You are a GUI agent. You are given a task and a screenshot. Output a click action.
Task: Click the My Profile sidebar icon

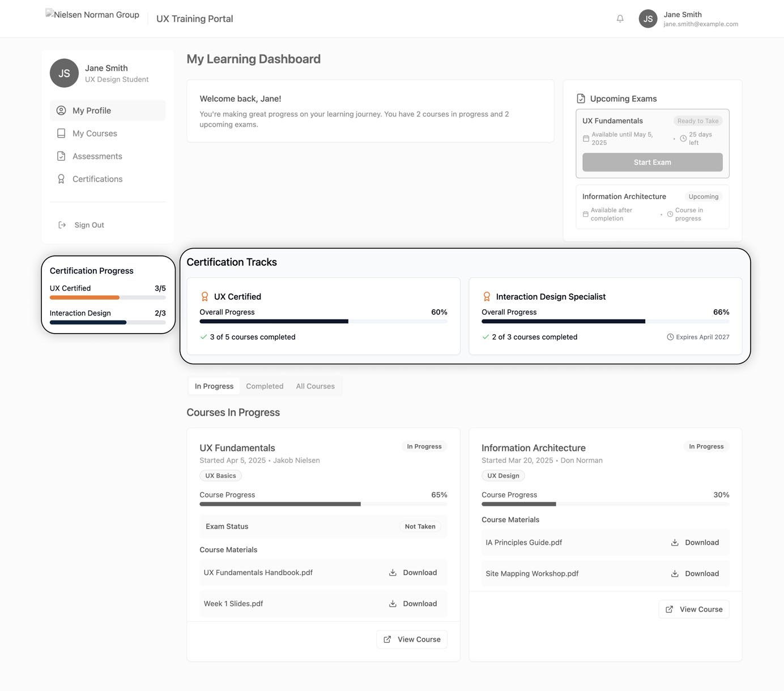(x=61, y=110)
